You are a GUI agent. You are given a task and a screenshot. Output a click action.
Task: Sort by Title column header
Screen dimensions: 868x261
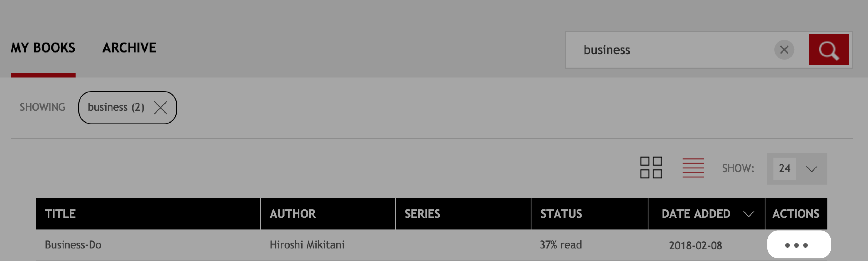(60, 214)
